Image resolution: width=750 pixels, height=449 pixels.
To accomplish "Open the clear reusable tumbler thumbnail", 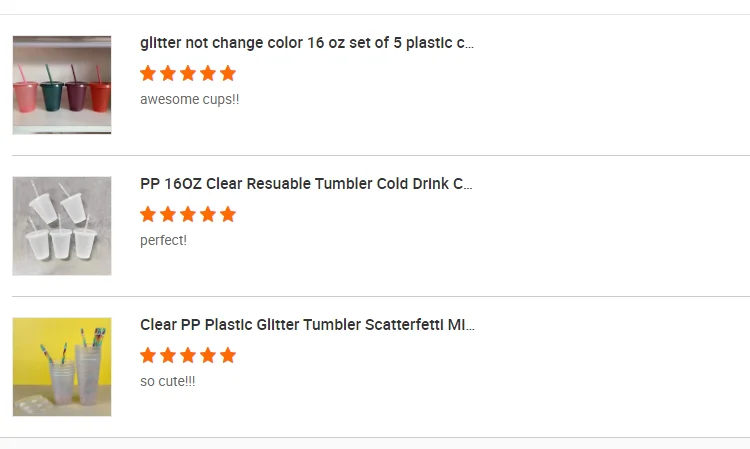I will (x=62, y=226).
